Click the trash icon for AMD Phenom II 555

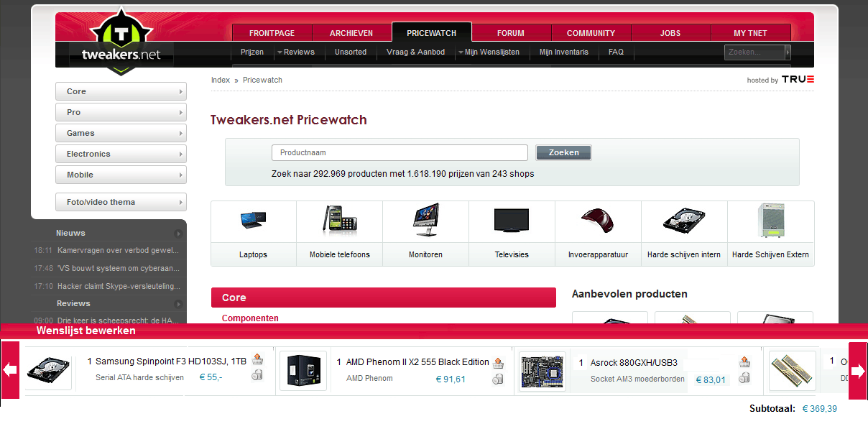tap(498, 379)
